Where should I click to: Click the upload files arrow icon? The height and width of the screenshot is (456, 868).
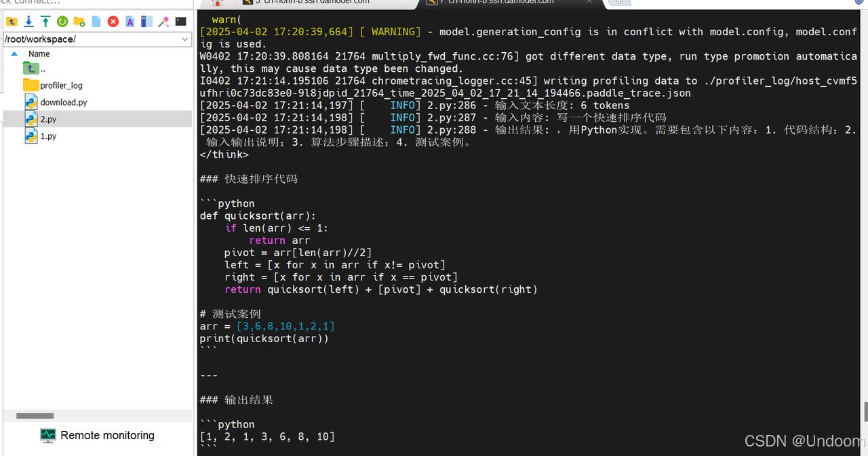click(x=45, y=22)
